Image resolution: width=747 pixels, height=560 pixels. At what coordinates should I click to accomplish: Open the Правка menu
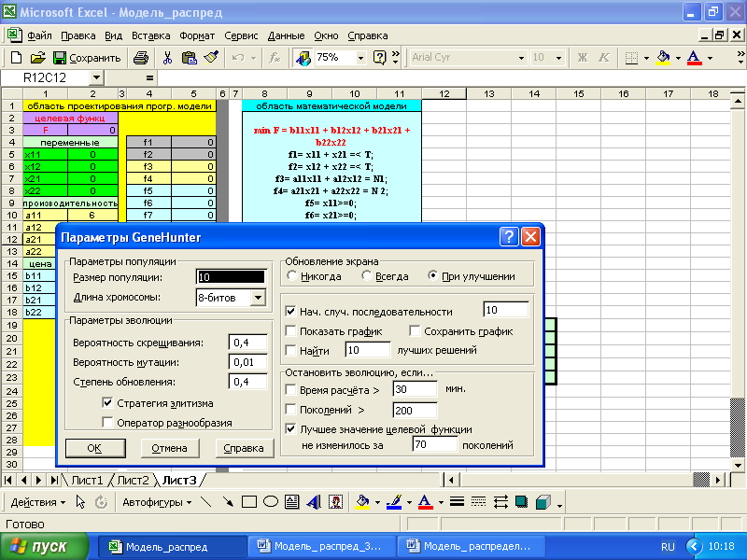coord(78,35)
